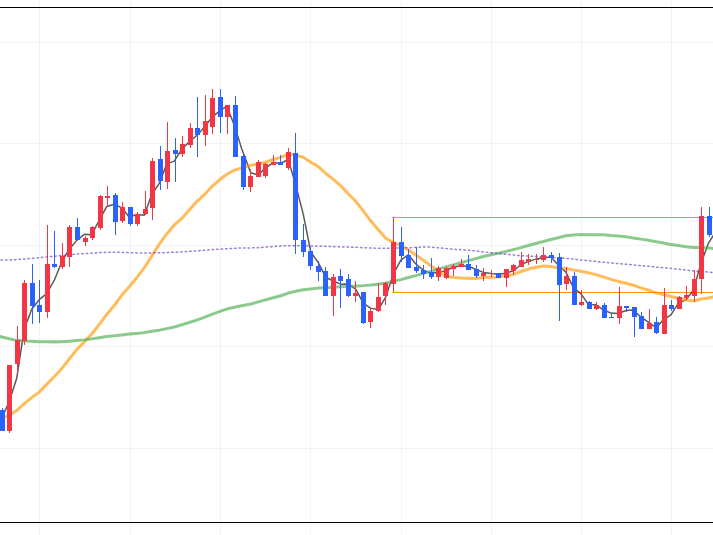Click the lowest red candle before the final rally
713x535 pixels.
point(664,320)
